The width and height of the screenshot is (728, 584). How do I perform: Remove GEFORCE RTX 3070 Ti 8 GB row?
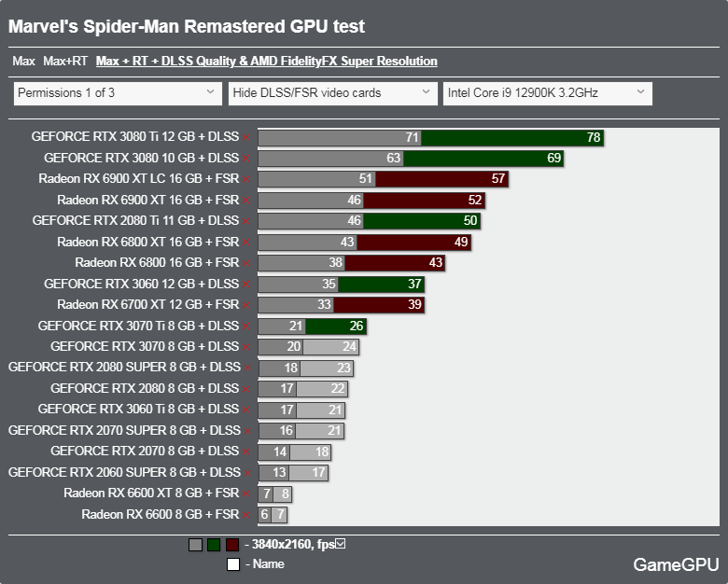(x=245, y=327)
